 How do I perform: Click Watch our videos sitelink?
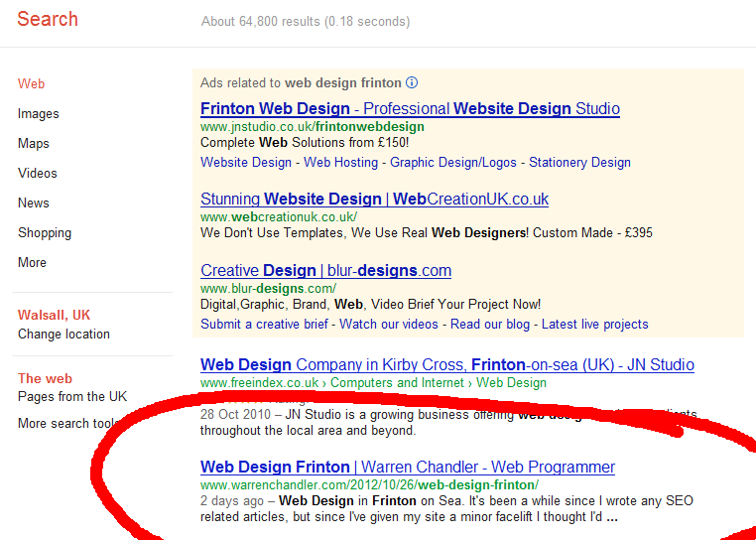389,324
